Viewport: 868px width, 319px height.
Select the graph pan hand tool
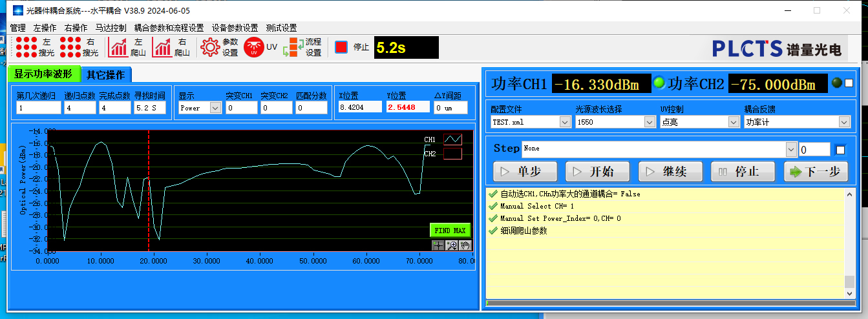click(464, 245)
